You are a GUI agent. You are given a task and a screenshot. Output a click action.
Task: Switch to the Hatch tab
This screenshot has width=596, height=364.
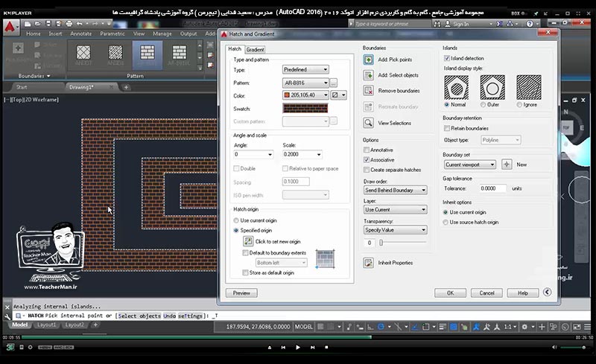pos(235,49)
